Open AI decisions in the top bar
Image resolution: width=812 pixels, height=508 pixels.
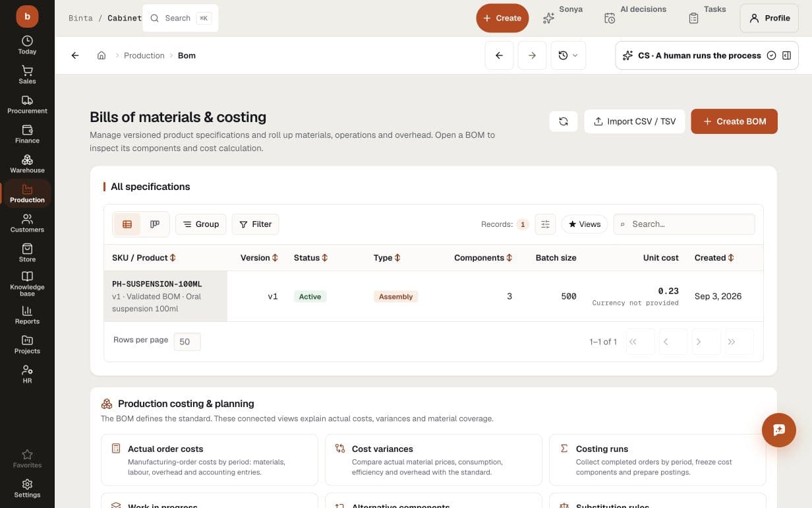(635, 18)
